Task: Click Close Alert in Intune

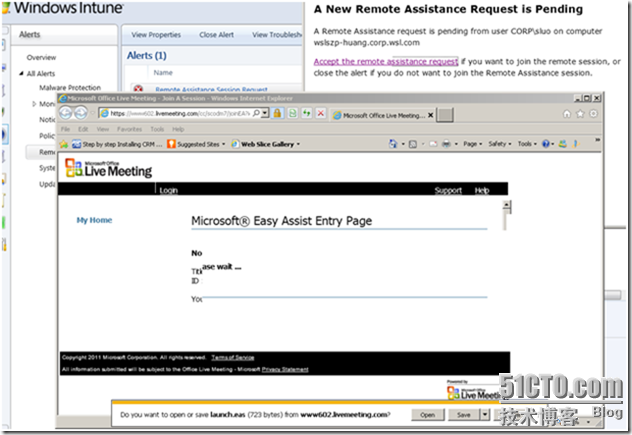Action: tap(216, 35)
